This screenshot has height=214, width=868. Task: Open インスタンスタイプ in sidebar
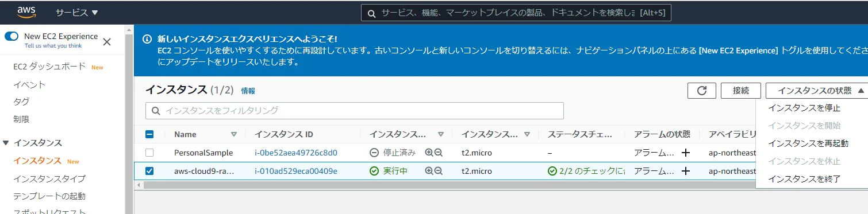coord(49,178)
